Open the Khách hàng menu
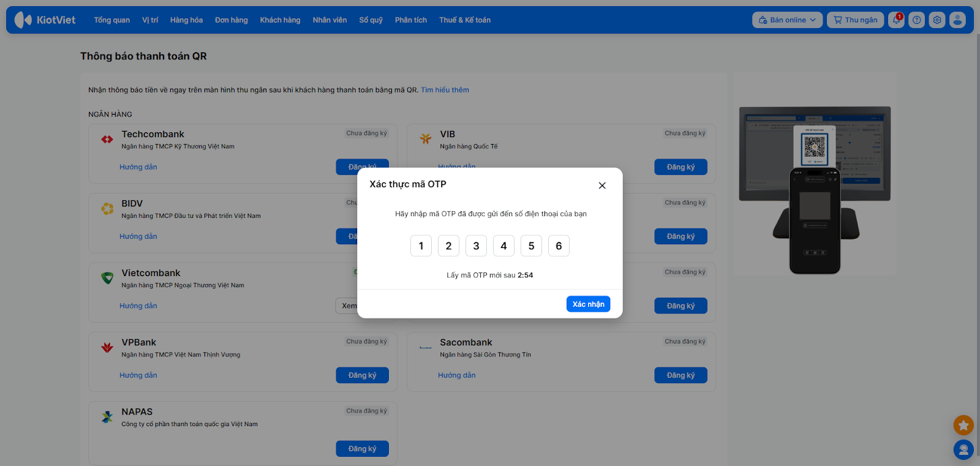 [280, 20]
